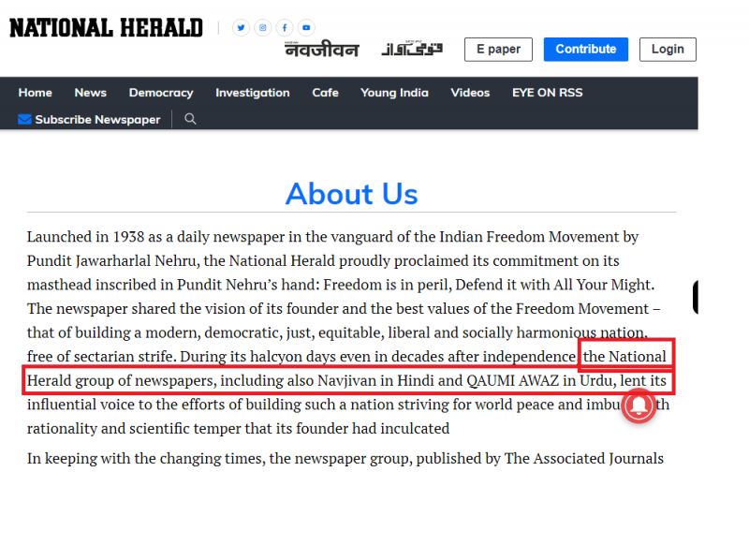
Task: Click the search magnifier icon
Action: tap(190, 119)
